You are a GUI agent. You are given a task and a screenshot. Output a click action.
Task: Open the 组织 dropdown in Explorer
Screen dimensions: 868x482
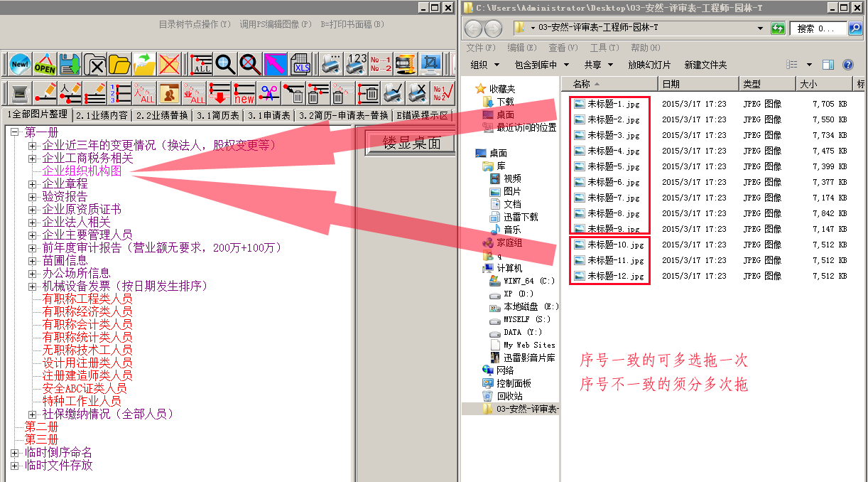(x=483, y=65)
